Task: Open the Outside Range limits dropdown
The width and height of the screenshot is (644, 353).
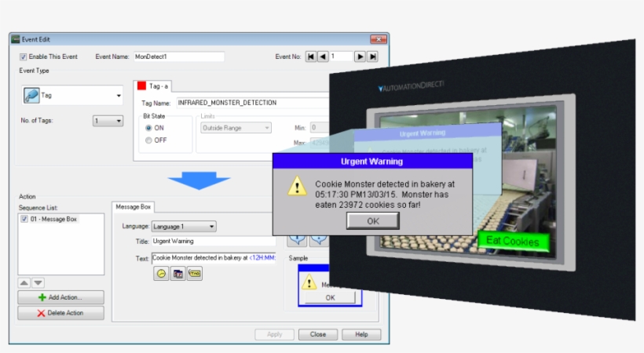Action: [x=236, y=128]
